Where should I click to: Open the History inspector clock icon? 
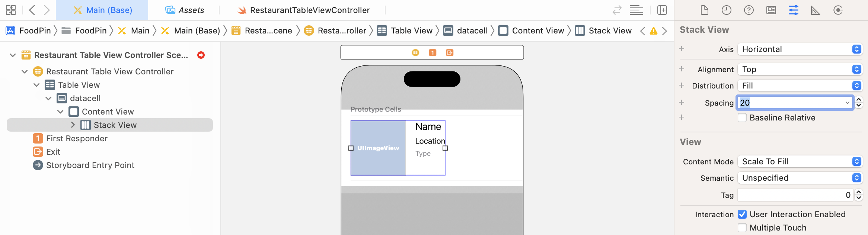coord(727,10)
